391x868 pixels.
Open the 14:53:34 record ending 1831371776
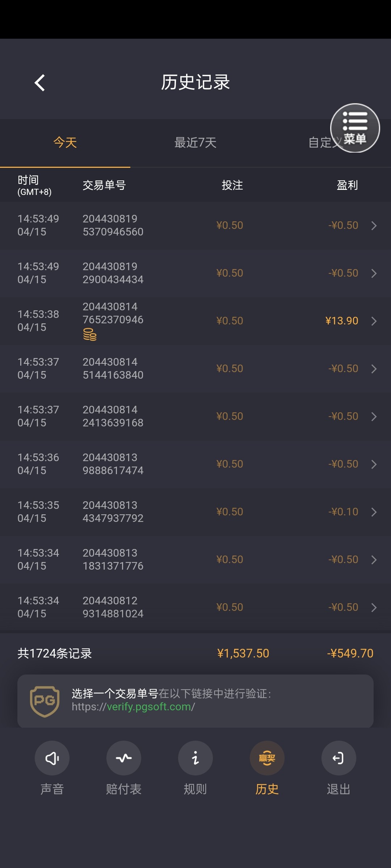coord(195,559)
